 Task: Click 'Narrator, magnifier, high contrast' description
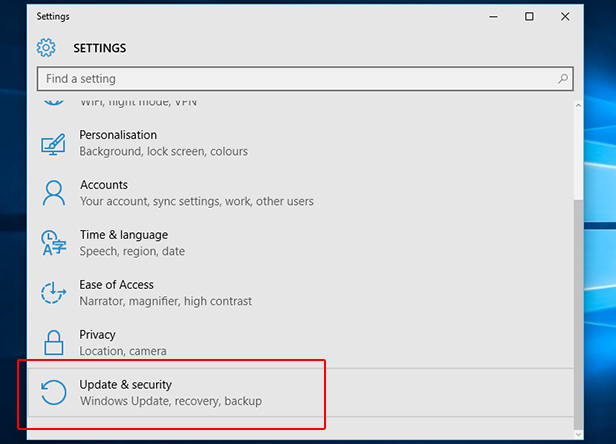[x=165, y=301]
